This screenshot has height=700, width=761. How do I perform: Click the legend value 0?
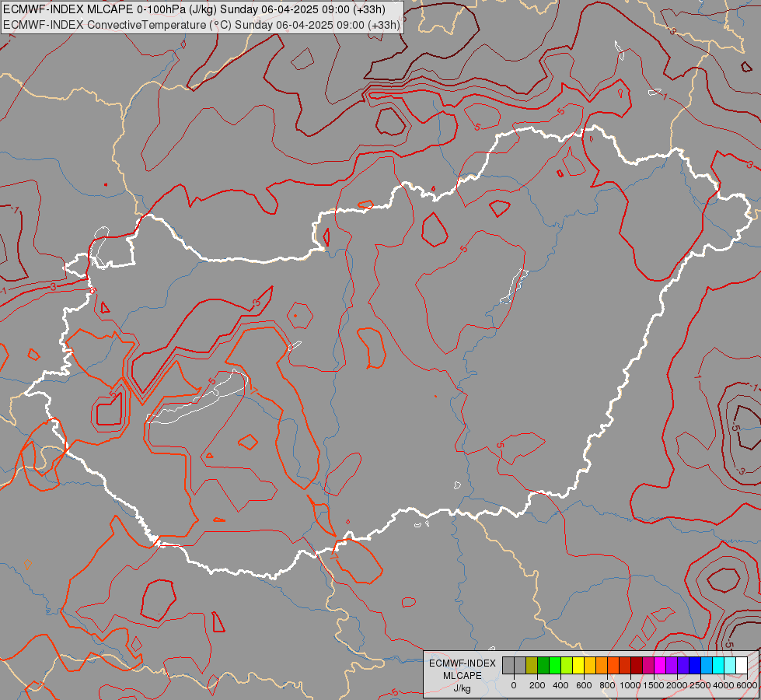[514, 685]
